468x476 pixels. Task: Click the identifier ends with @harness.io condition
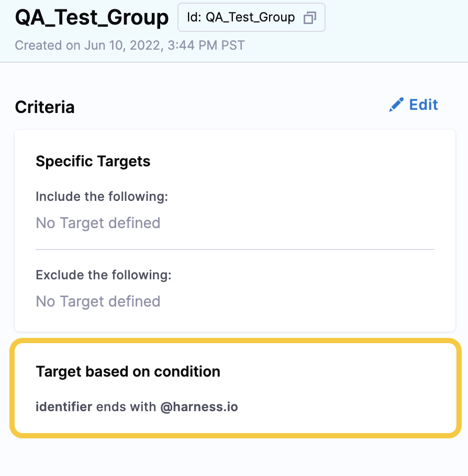click(x=137, y=407)
